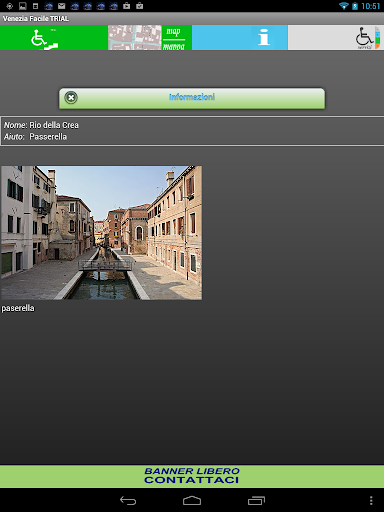
Task: Open the green wheelchair stairs tab
Action: click(54, 38)
